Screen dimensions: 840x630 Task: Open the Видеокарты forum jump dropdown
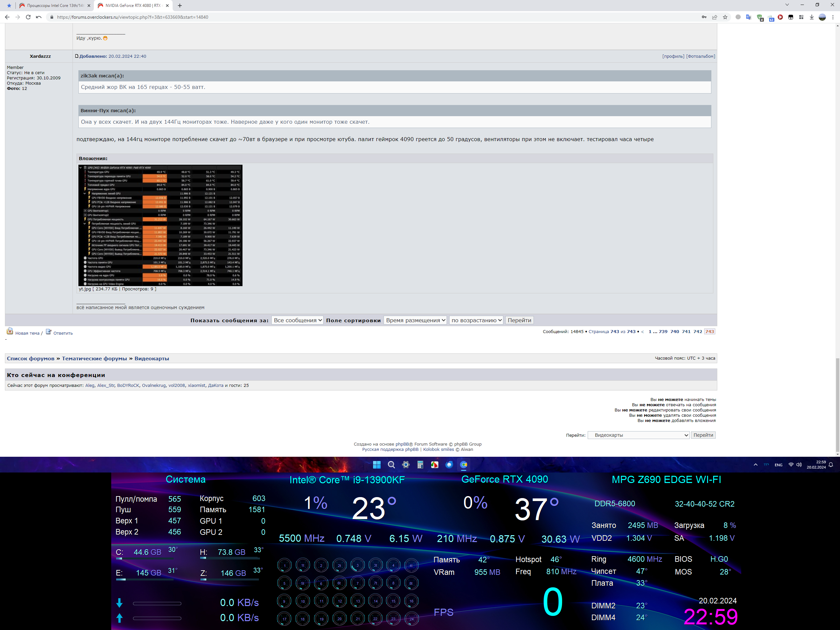point(638,435)
